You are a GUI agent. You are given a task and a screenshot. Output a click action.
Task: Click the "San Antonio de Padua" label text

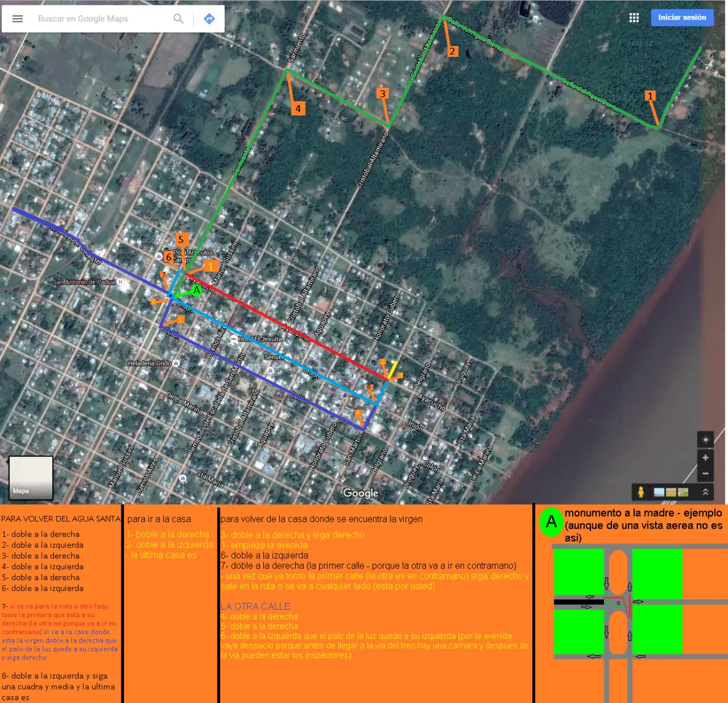tap(83, 282)
